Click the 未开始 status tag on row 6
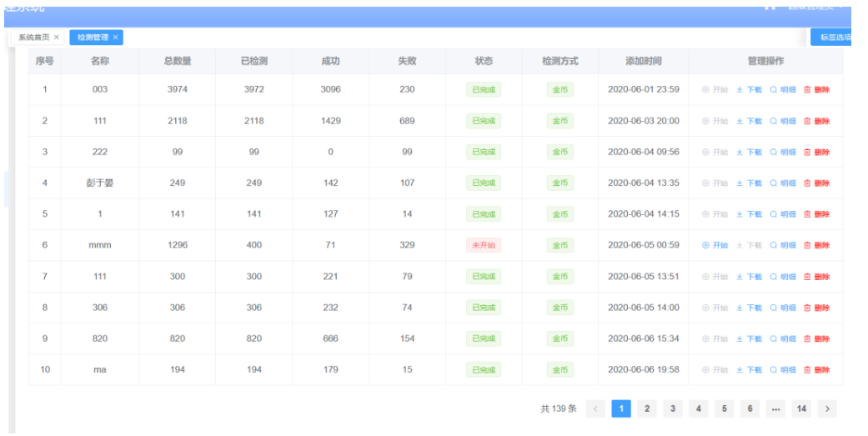 click(484, 245)
